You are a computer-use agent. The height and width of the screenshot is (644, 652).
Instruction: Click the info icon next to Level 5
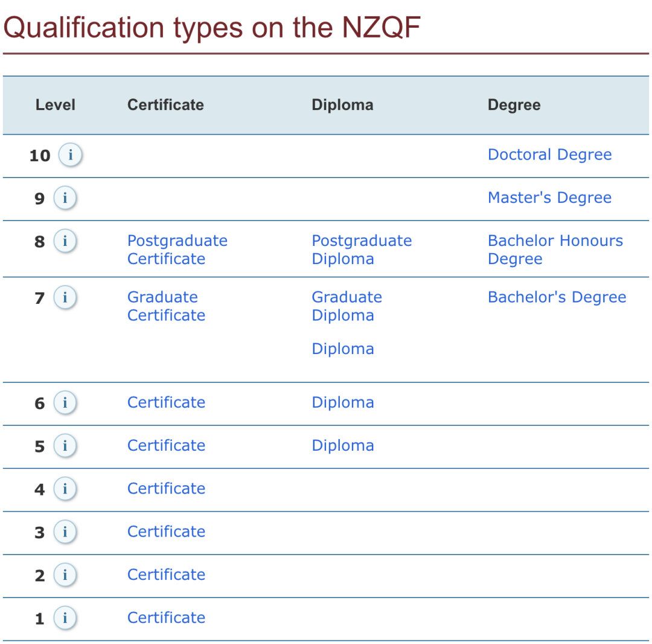(x=65, y=446)
